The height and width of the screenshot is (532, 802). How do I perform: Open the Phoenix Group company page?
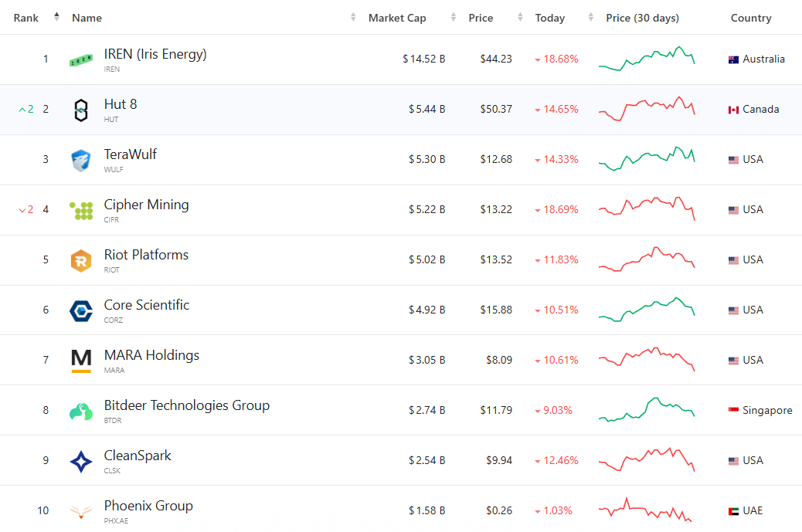[148, 506]
